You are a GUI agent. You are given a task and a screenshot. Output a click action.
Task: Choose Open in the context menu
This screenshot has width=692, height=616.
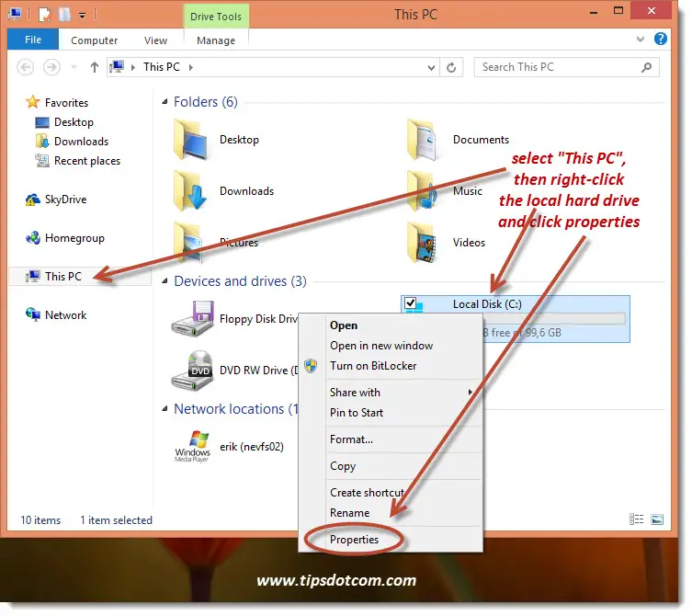344,325
